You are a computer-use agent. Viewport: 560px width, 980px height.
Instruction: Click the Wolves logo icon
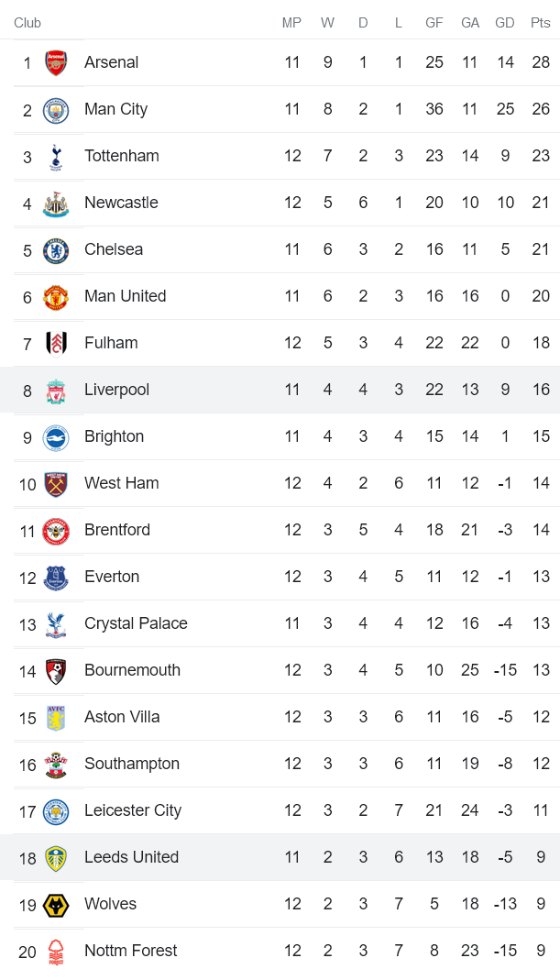[56, 904]
